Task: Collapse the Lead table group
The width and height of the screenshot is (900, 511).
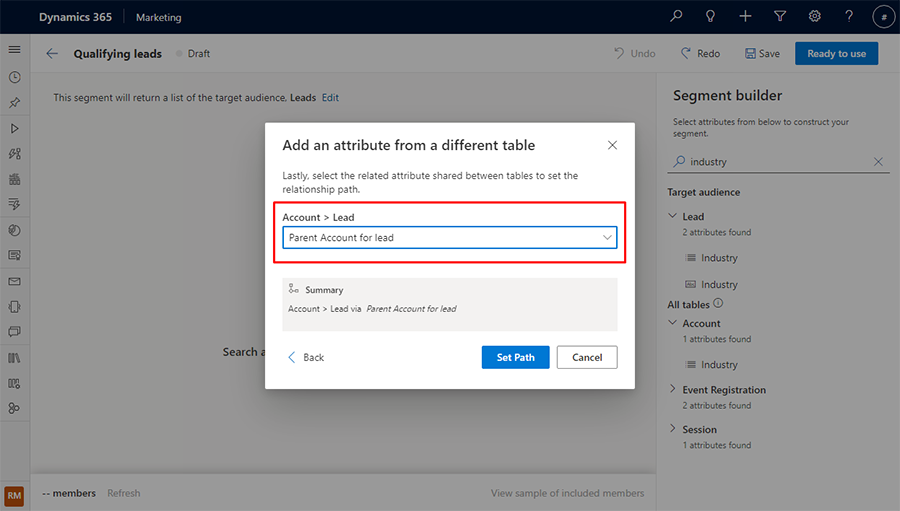Action: click(673, 216)
